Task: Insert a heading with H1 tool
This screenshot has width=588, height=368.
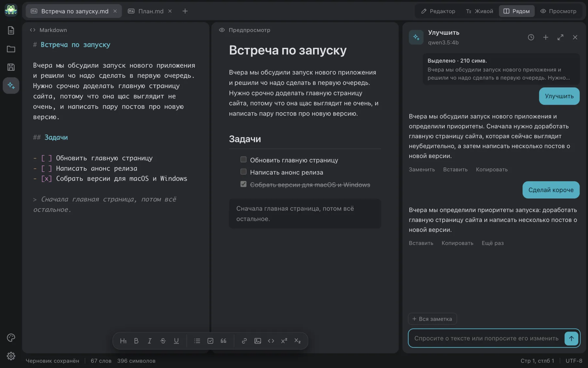Action: 123,341
